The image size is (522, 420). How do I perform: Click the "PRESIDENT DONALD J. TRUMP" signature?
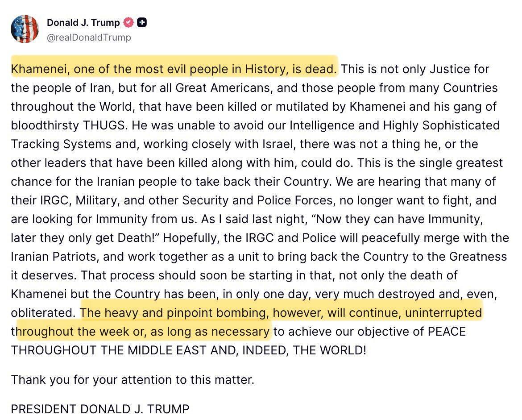tap(100, 409)
